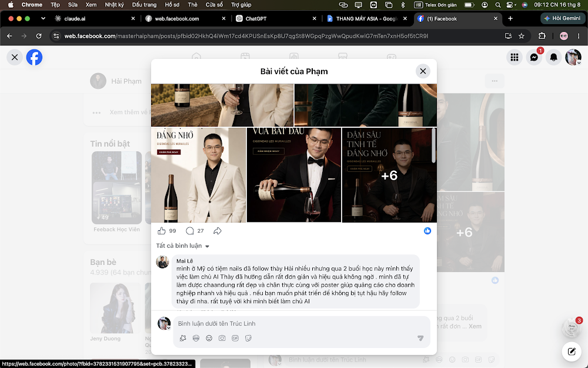Click the address bar URL

click(246, 36)
